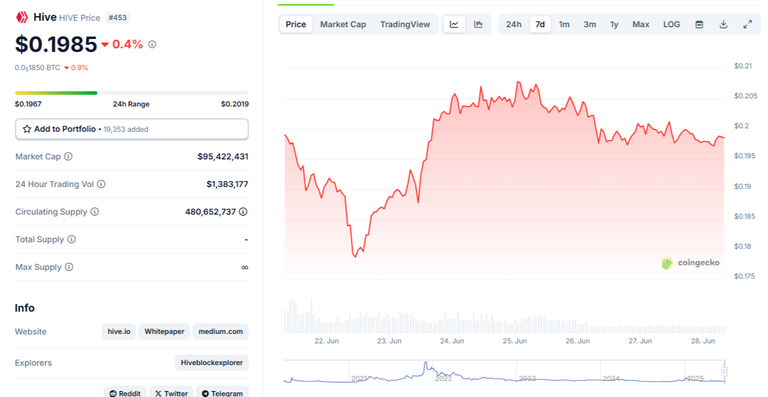Switch to candlestick chart icon
Image resolution: width=768 pixels, height=397 pixels.
(x=478, y=24)
